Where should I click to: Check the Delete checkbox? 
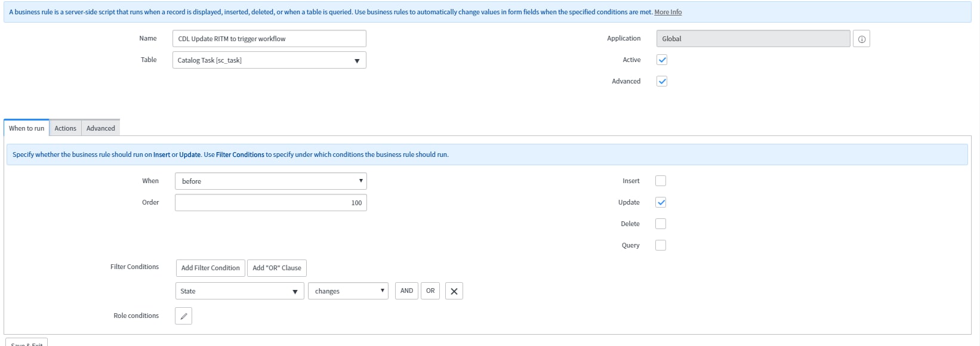point(660,224)
